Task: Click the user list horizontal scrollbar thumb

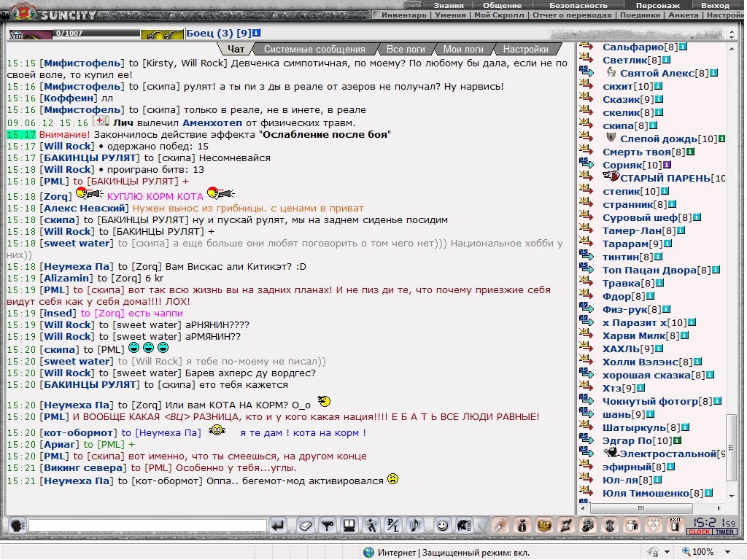Action: click(x=641, y=508)
